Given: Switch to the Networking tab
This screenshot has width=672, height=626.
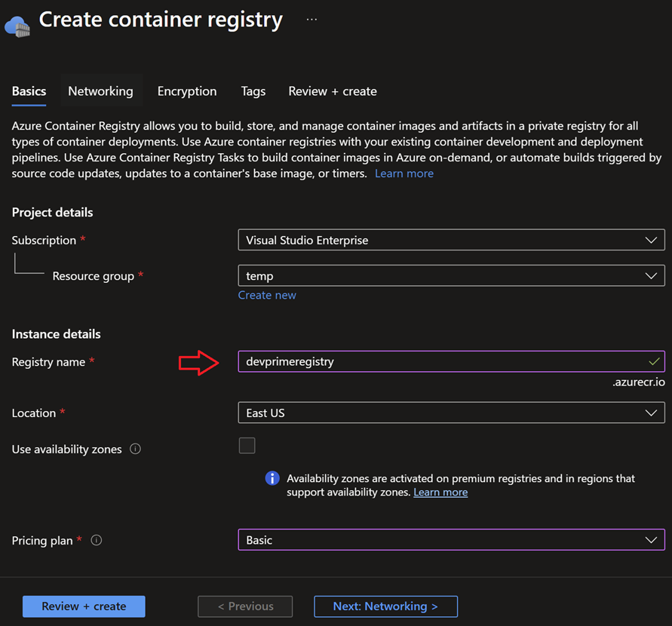Looking at the screenshot, I should (x=100, y=91).
